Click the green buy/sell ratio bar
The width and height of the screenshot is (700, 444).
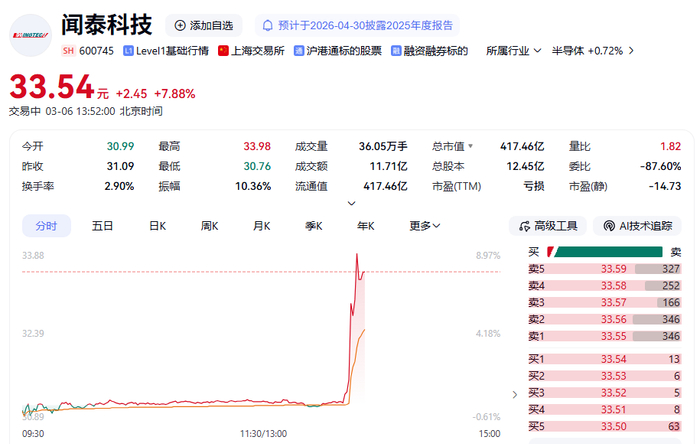tap(608, 252)
